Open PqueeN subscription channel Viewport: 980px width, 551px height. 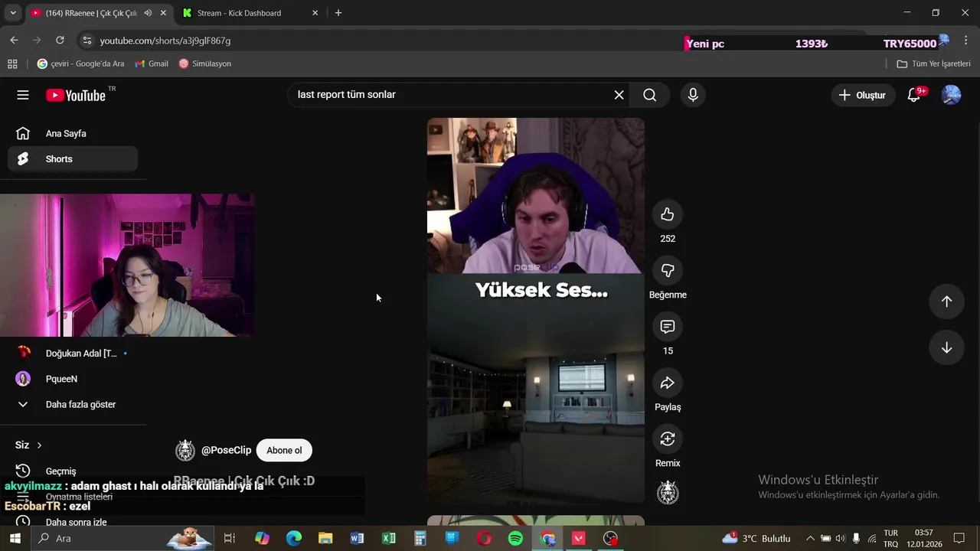point(73,379)
